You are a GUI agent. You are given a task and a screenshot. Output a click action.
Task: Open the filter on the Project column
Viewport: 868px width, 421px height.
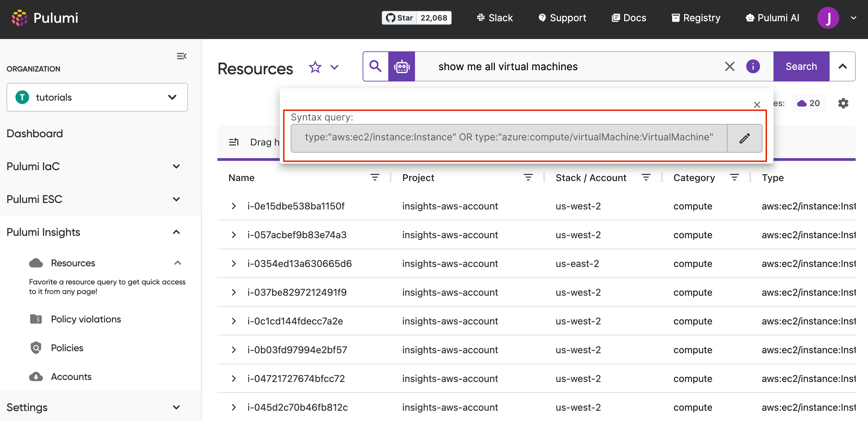click(x=527, y=178)
